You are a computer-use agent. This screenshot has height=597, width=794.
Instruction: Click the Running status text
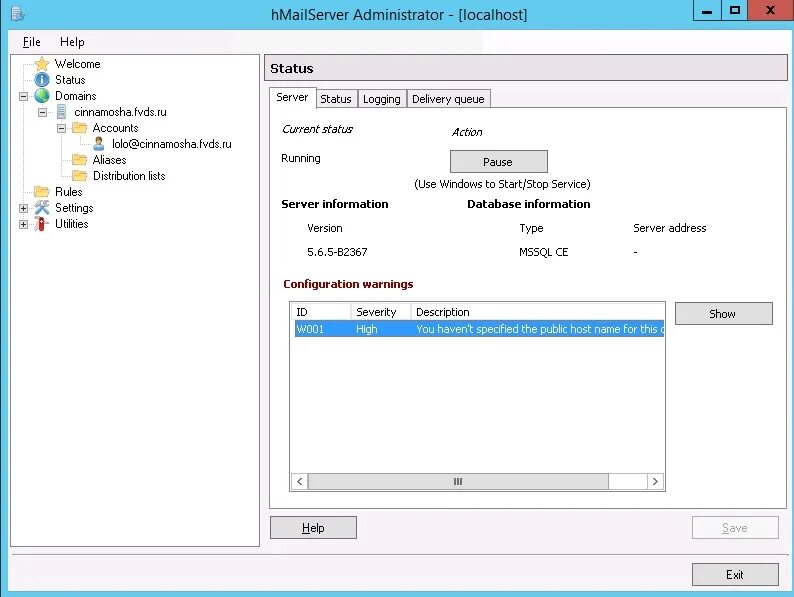click(x=301, y=158)
